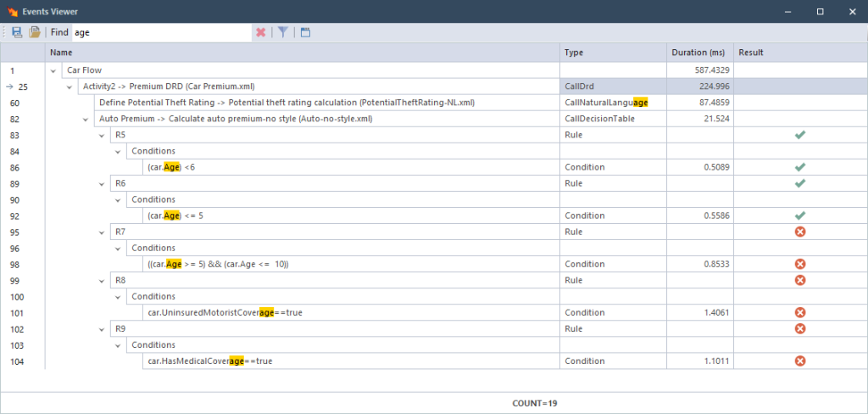Collapse rule R6
Image resolution: width=868 pixels, height=414 pixels.
coord(102,183)
